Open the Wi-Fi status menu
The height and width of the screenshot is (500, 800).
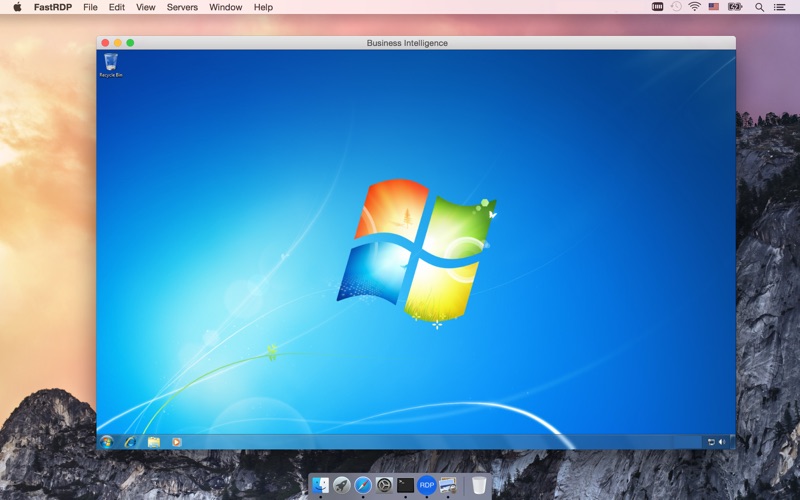(x=694, y=7)
